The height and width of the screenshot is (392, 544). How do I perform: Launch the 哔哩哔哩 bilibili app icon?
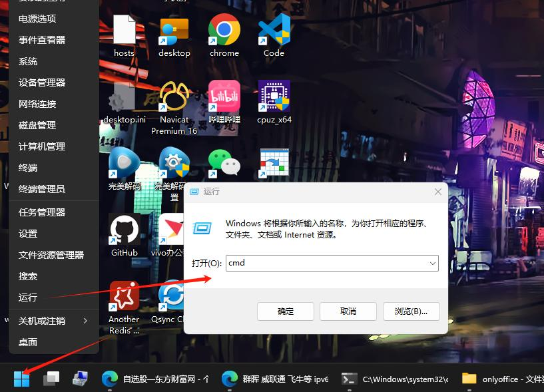(x=224, y=96)
